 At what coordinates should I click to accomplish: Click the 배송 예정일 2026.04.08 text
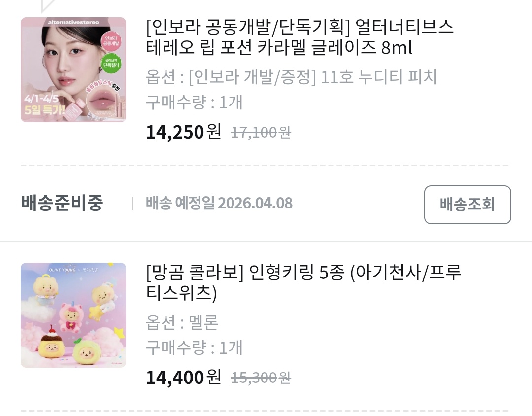(219, 203)
